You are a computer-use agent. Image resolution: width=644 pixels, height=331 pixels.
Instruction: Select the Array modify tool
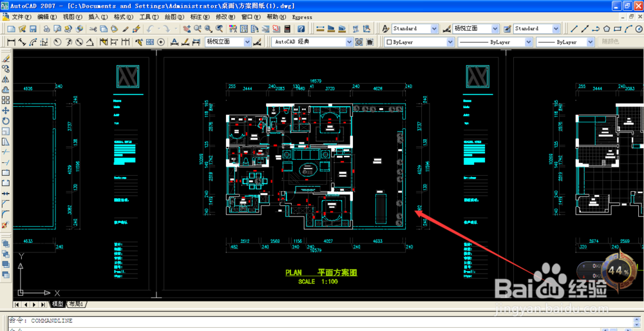(6, 100)
